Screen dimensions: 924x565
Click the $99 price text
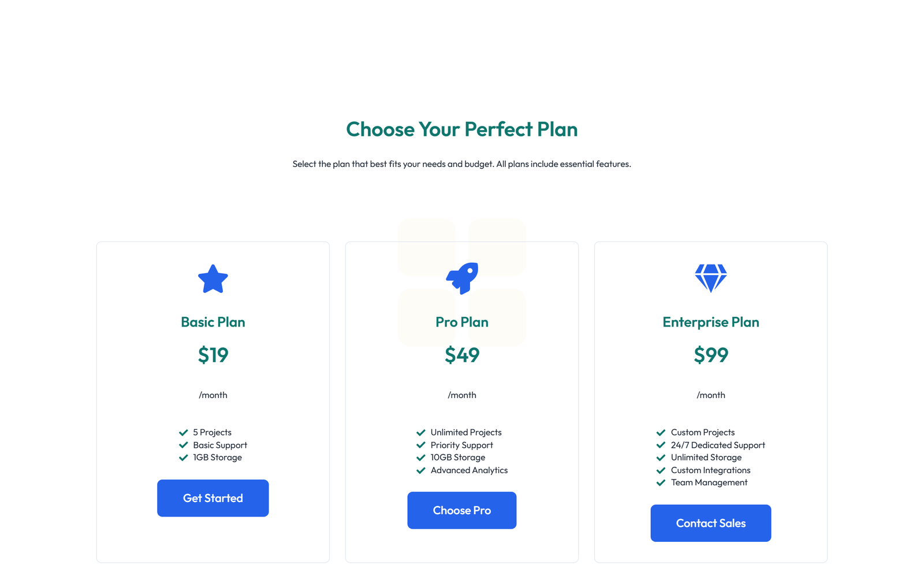pos(711,355)
